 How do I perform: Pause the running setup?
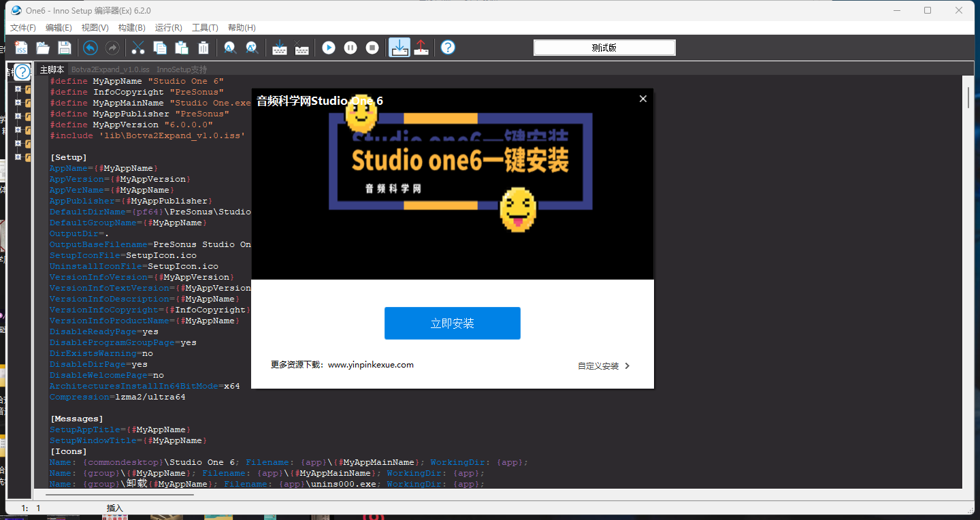click(x=350, y=48)
